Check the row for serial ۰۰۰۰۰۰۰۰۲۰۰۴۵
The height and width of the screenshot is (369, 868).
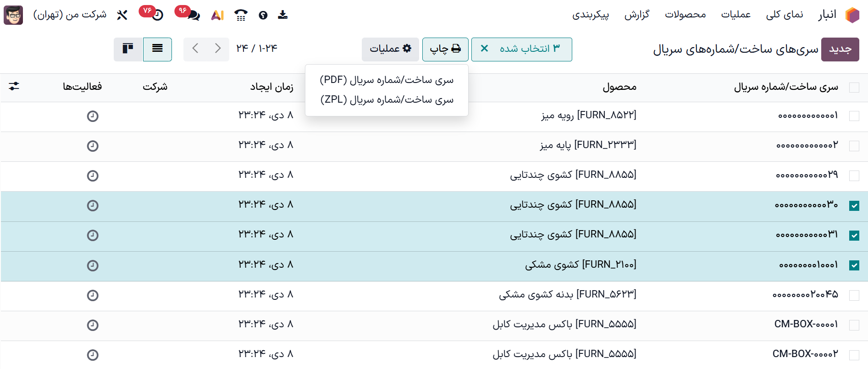[x=854, y=295]
